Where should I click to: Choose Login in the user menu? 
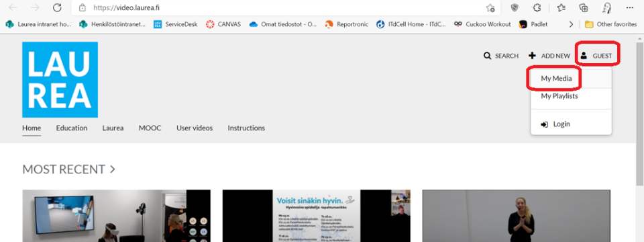[571, 124]
